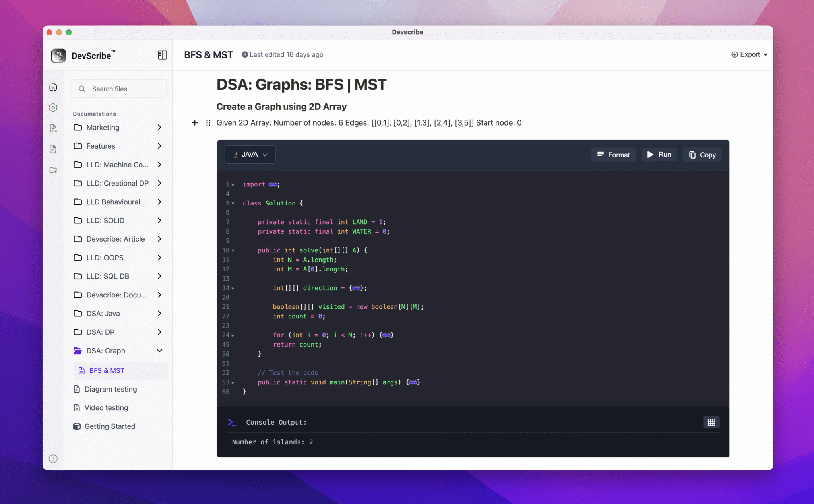Click the Marketing folder icon

pyautogui.click(x=78, y=127)
